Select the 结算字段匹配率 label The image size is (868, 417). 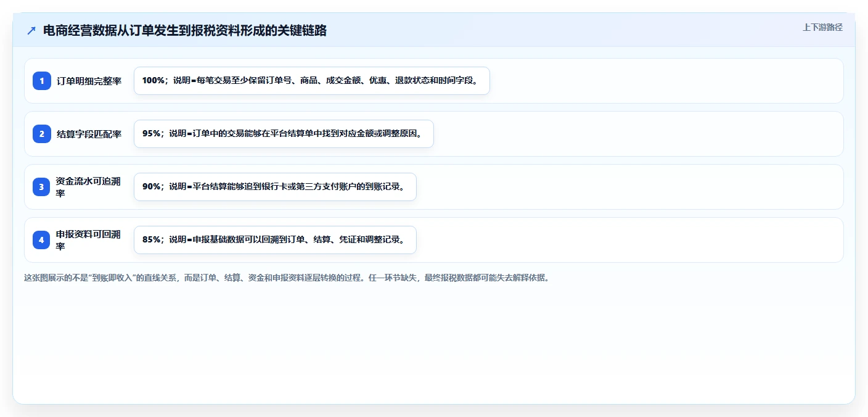89,134
